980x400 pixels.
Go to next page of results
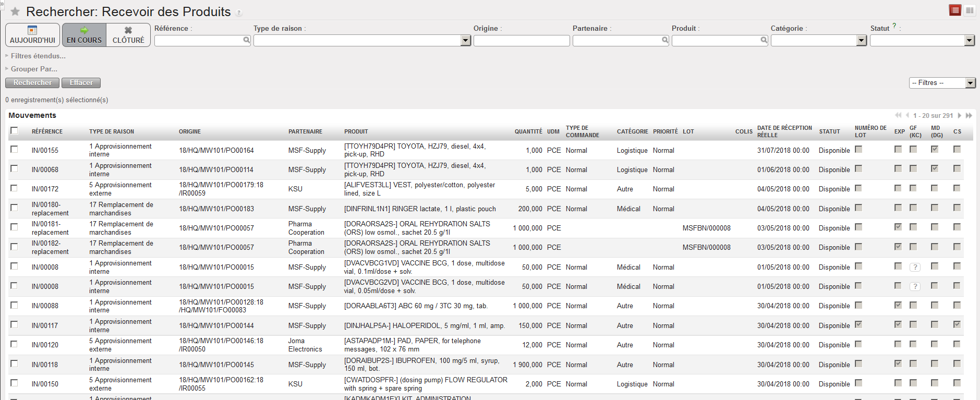tap(959, 116)
